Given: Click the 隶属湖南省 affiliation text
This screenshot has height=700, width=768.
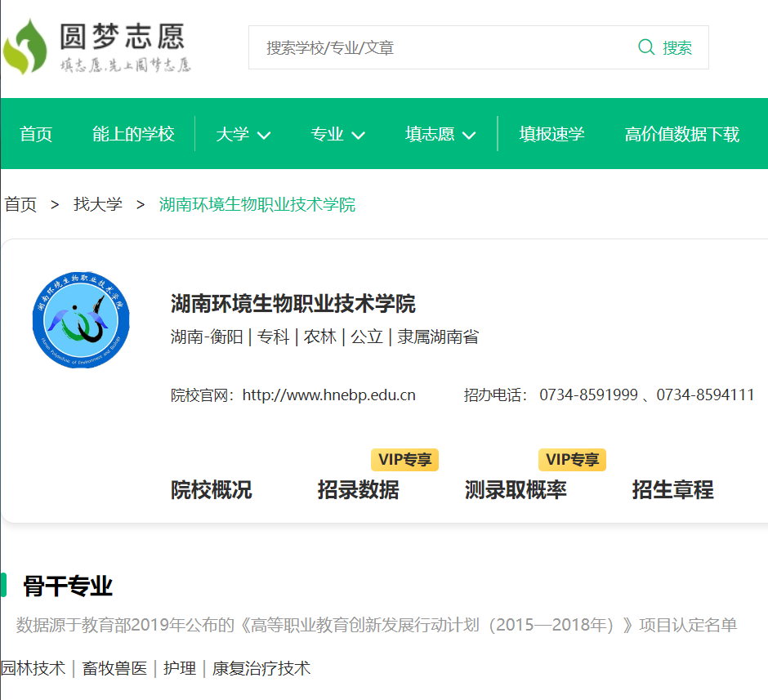Looking at the screenshot, I should [x=438, y=337].
